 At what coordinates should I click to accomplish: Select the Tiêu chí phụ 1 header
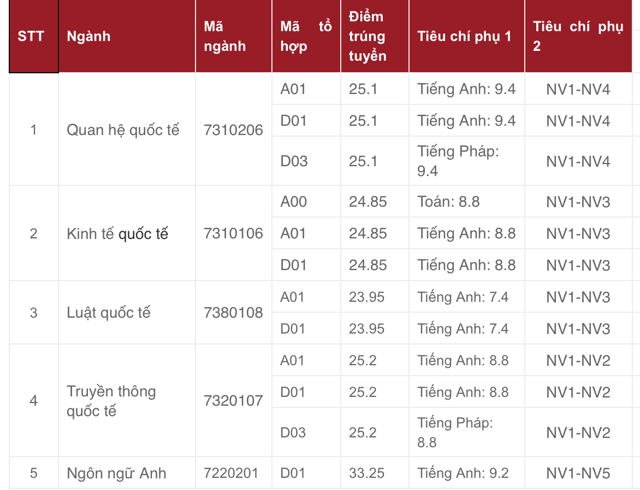[x=464, y=37]
